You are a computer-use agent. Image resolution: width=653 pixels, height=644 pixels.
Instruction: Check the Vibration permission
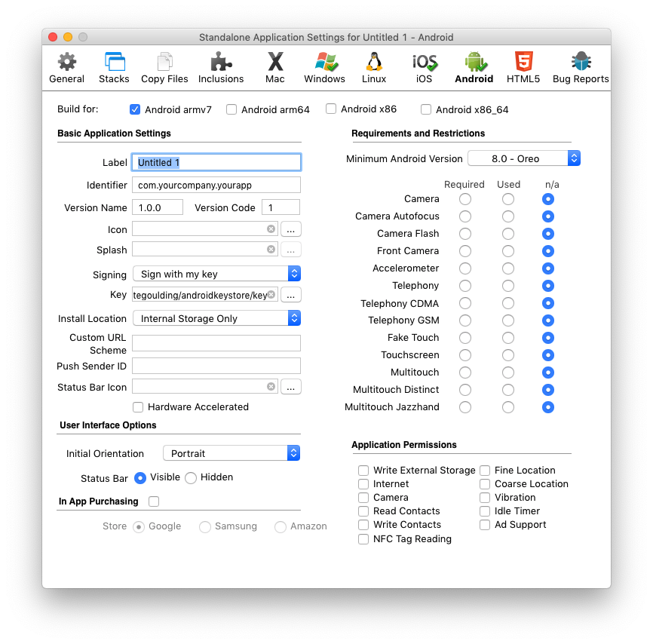tap(485, 498)
